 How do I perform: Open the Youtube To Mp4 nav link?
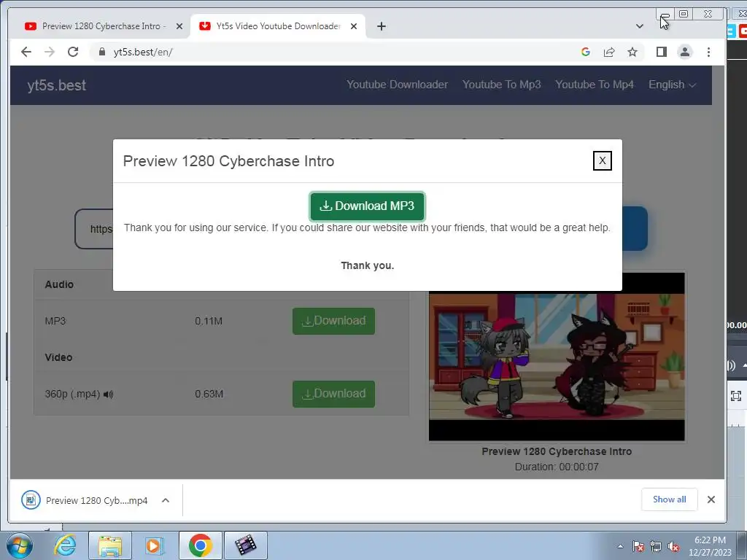tap(594, 85)
